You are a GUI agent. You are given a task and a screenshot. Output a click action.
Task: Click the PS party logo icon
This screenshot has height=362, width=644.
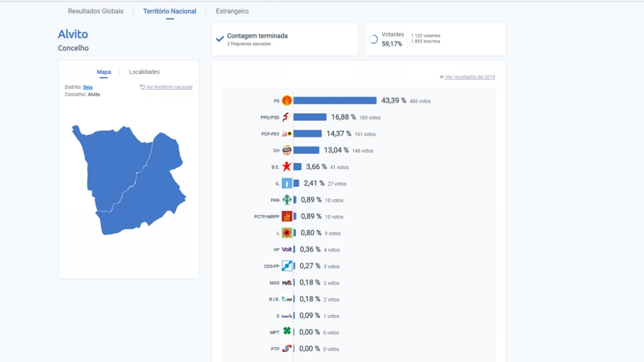(286, 101)
